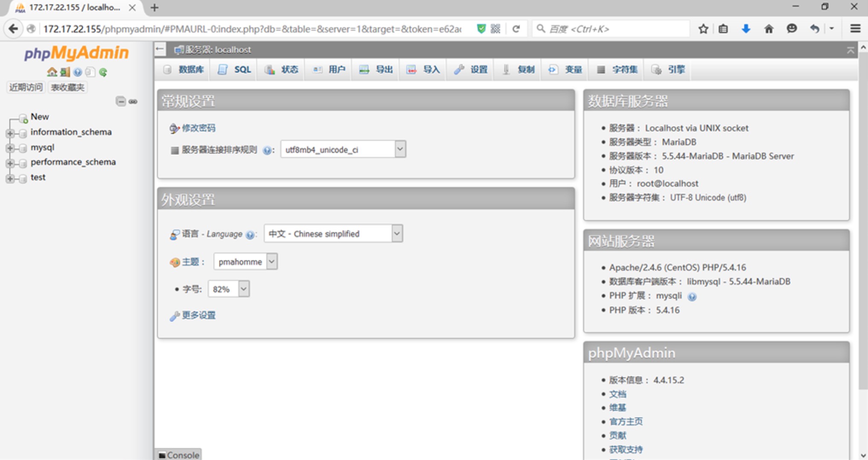Click the 修改密码 link
The image size is (868, 460).
[x=198, y=128]
